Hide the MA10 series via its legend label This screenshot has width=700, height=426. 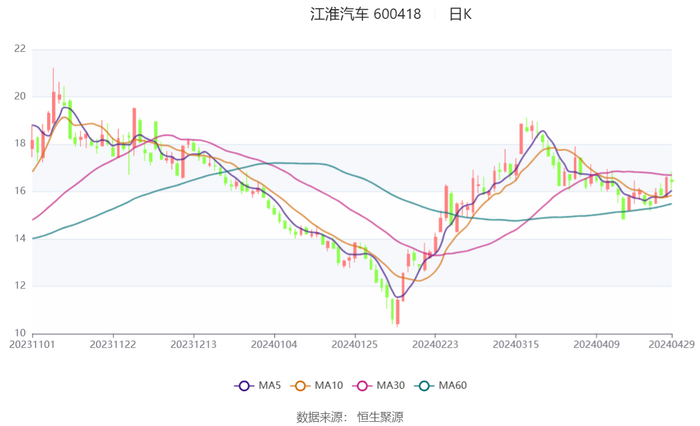tap(329, 385)
